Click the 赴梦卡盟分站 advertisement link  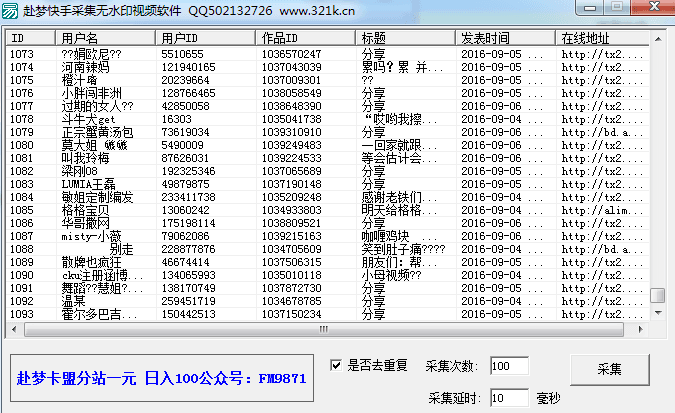pyautogui.click(x=161, y=379)
